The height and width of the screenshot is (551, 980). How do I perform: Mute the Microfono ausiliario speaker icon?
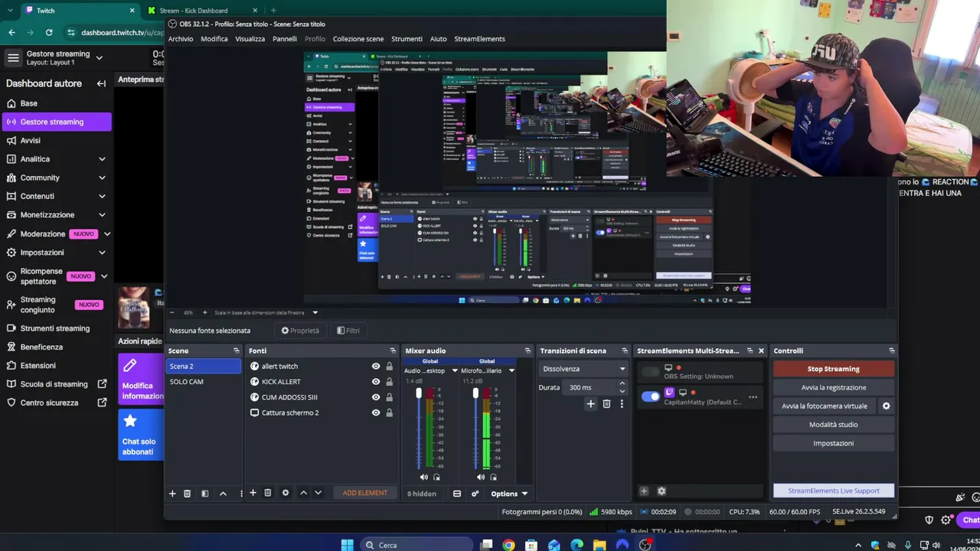coord(480,477)
